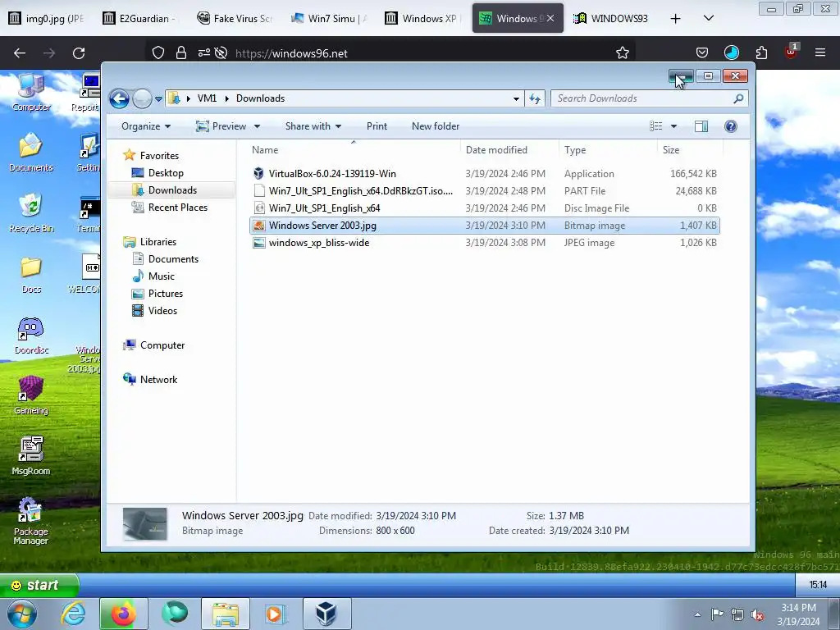Open Internet Explorer from the taskbar
The height and width of the screenshot is (630, 840).
73,614
